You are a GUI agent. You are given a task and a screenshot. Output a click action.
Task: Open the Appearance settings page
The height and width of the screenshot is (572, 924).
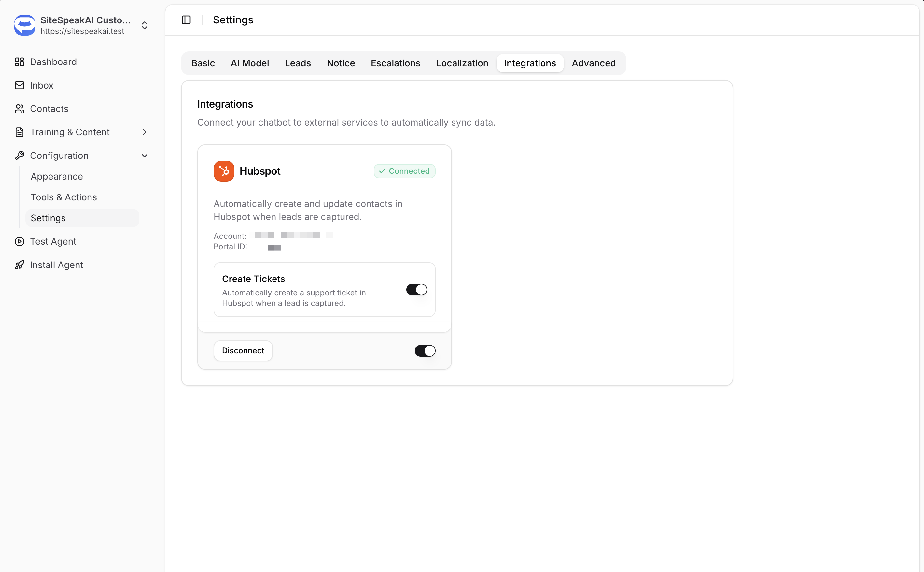tap(56, 176)
